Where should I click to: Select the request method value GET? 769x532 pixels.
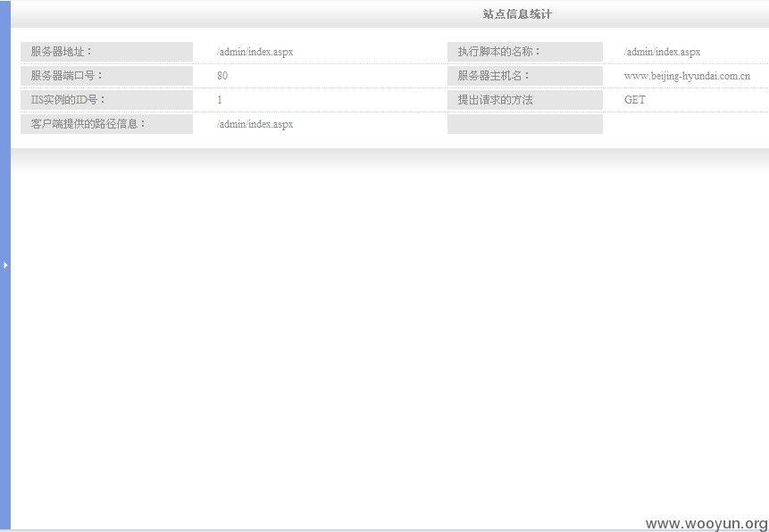pyautogui.click(x=635, y=100)
